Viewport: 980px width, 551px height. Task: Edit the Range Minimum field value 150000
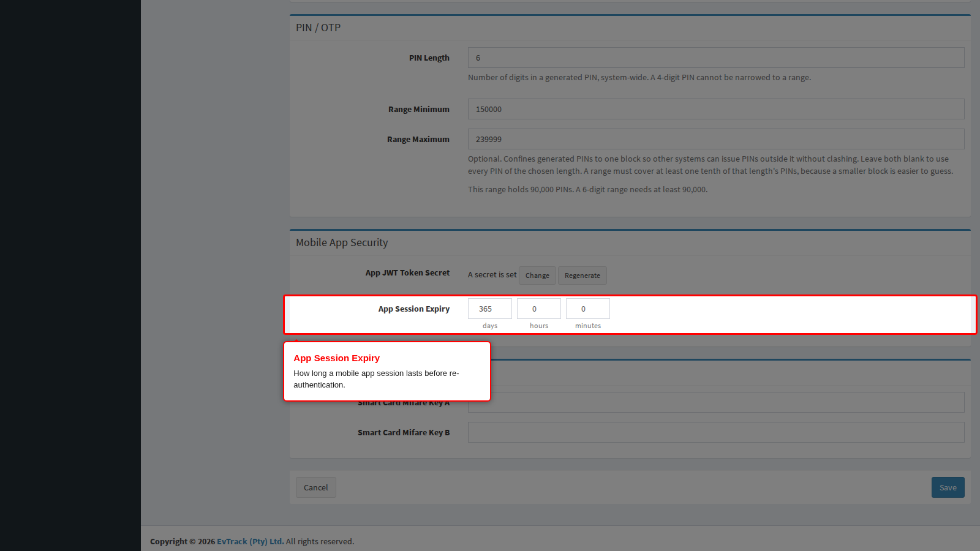pos(716,109)
